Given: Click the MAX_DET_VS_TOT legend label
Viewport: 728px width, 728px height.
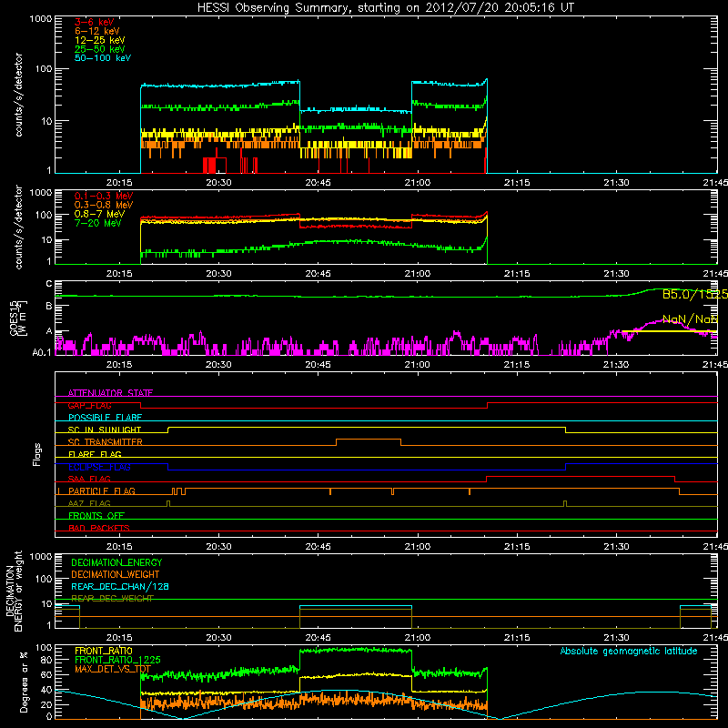Looking at the screenshot, I should 113,669.
